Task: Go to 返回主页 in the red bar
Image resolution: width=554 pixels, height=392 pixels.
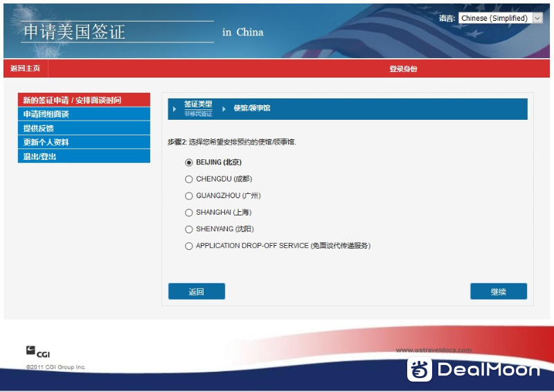Action: pos(26,69)
